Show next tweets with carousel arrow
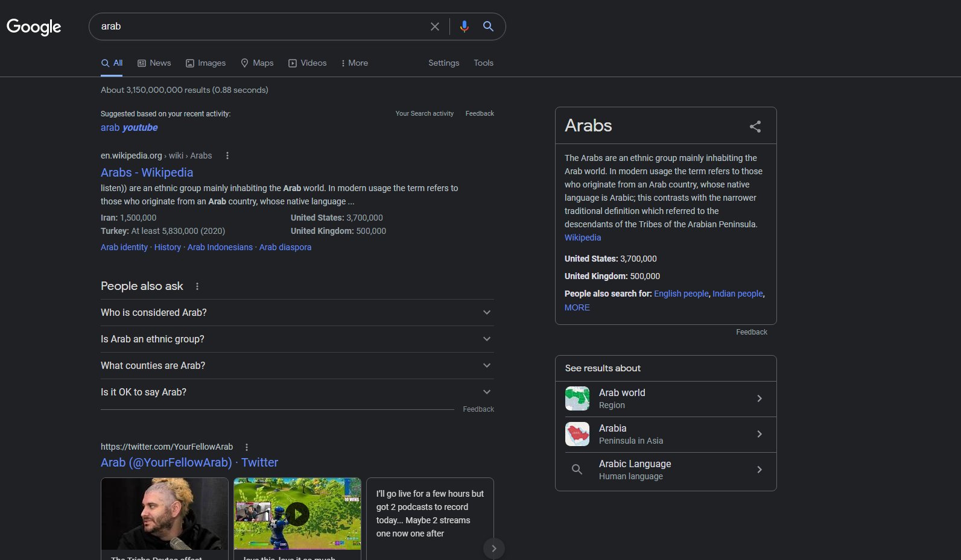961x560 pixels. point(494,549)
